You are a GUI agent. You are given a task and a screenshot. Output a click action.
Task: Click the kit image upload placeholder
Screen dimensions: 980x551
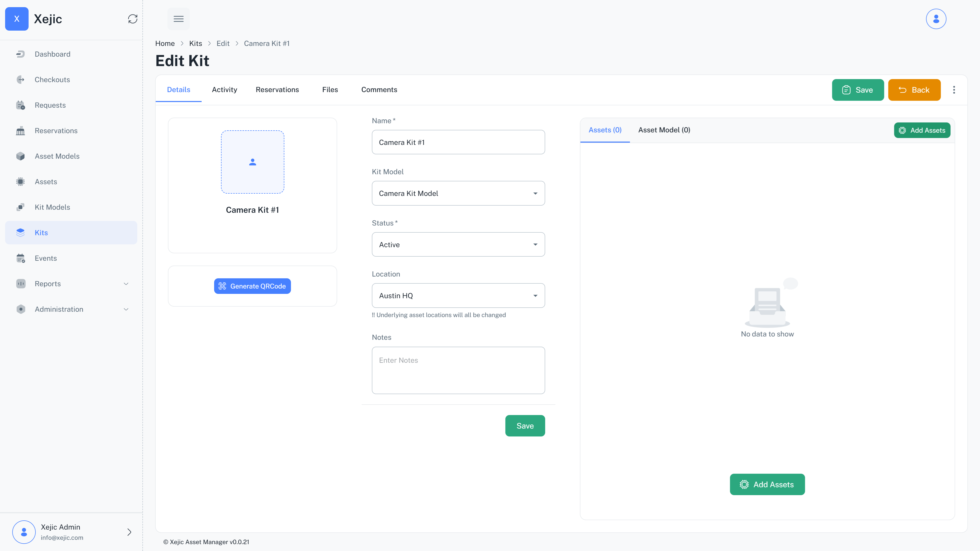coord(253,162)
